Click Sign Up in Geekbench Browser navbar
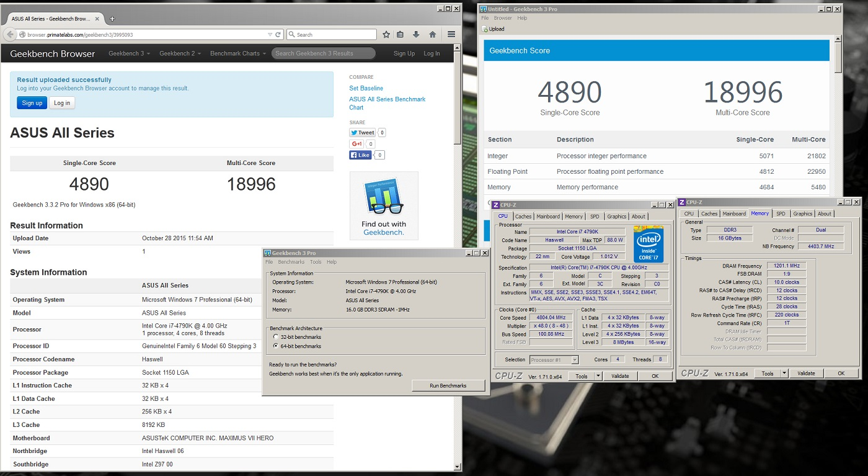Image resolution: width=868 pixels, height=476 pixels. pos(404,53)
